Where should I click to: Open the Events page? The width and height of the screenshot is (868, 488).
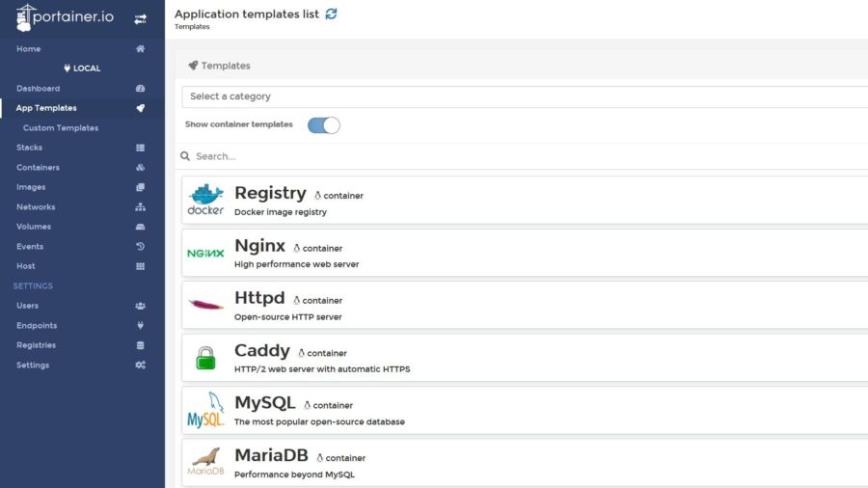coord(30,246)
